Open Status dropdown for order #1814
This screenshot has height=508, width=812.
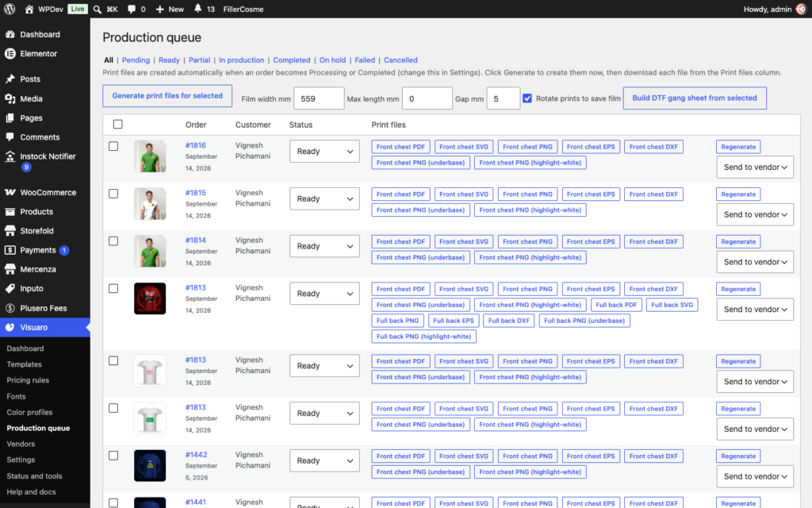click(x=324, y=246)
